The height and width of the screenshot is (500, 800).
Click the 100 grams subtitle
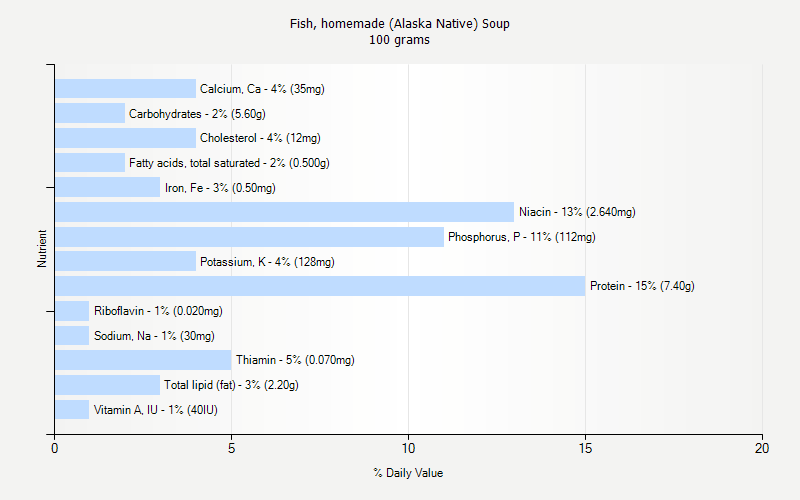[400, 40]
